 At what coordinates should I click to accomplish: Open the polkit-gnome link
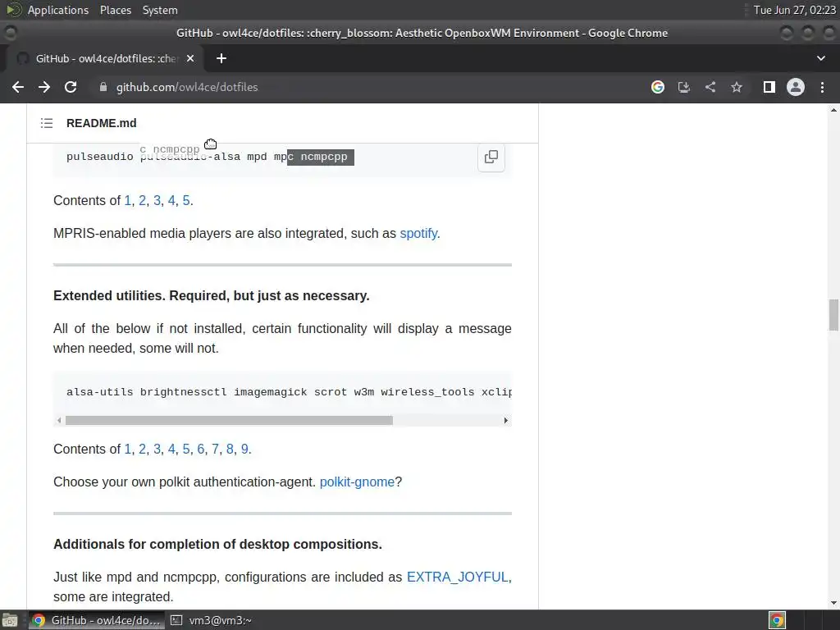(357, 482)
